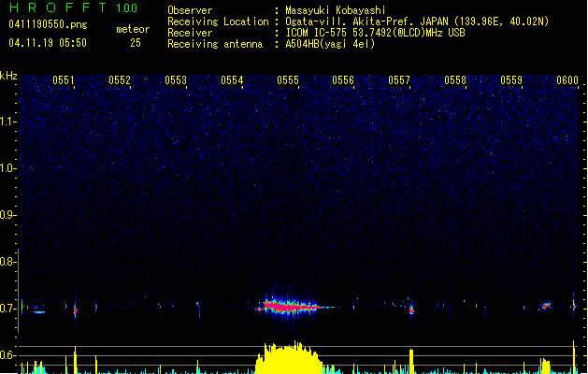
Task: Click the 0558 time marker
Action: tap(455, 80)
